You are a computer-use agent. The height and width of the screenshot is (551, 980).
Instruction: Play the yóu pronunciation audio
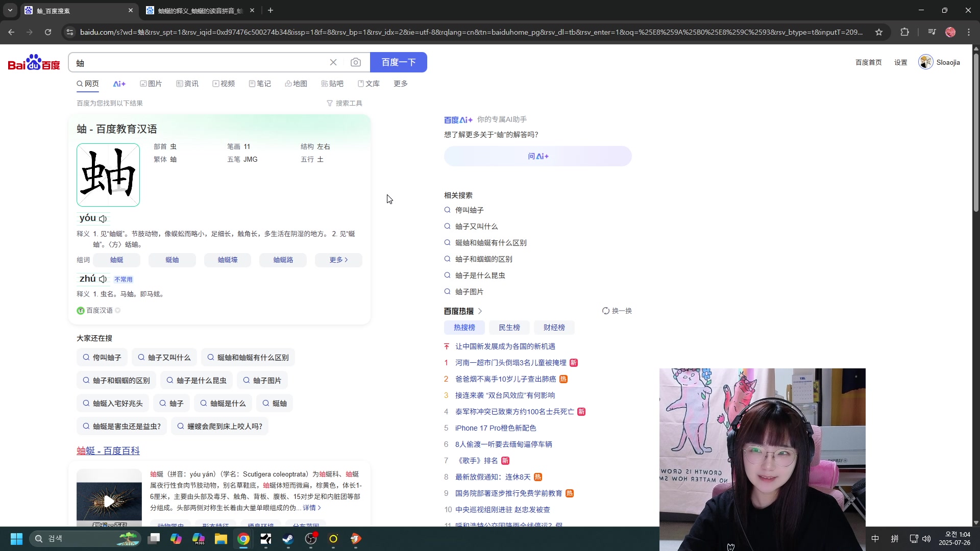103,219
